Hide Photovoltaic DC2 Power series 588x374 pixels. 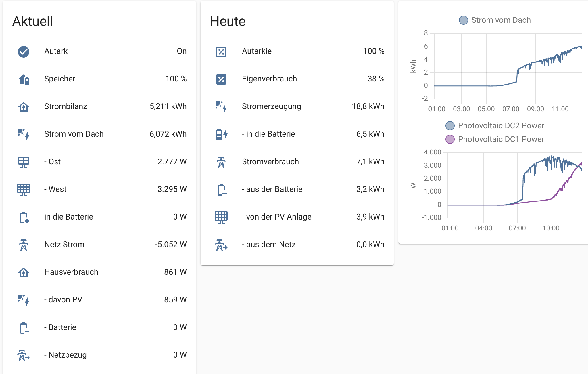tap(495, 126)
